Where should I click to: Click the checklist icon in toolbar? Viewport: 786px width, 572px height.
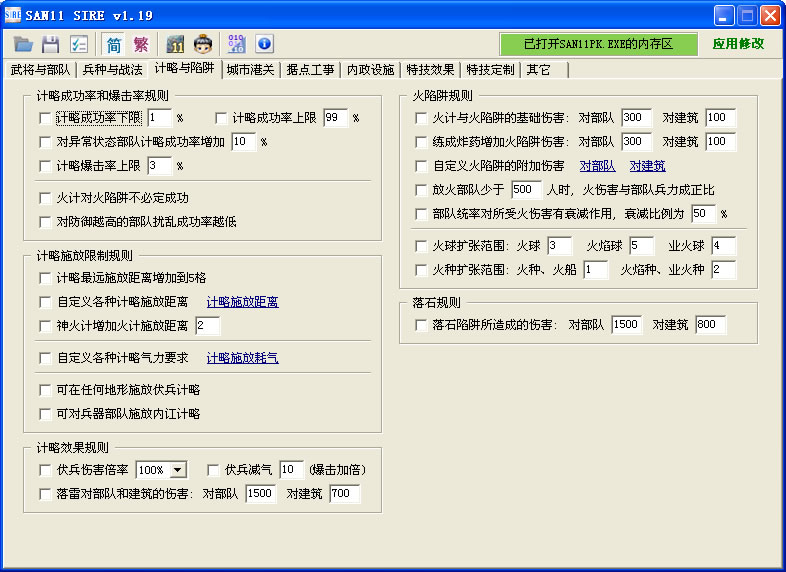click(x=79, y=44)
